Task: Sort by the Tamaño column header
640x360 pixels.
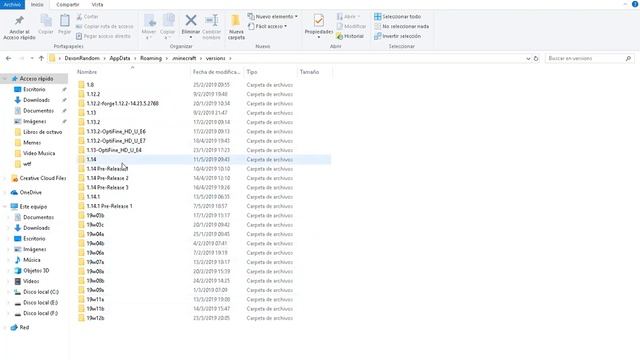Action: [x=309, y=72]
